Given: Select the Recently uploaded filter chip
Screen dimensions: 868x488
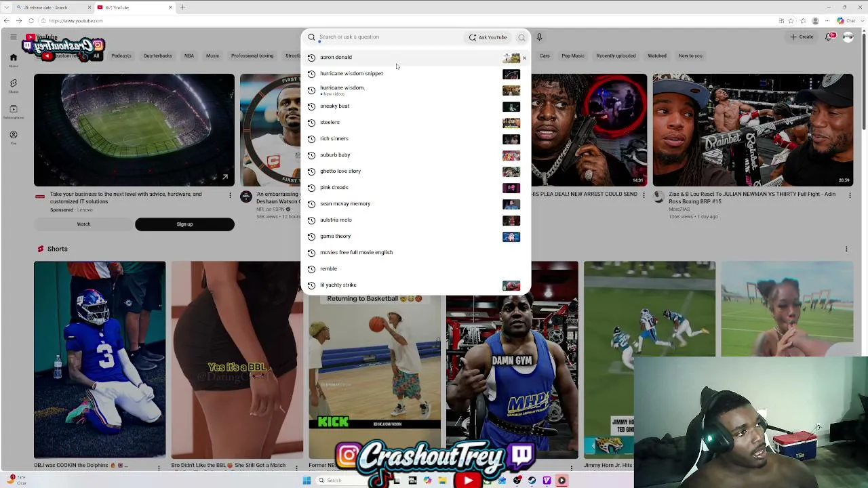Looking at the screenshot, I should point(616,56).
